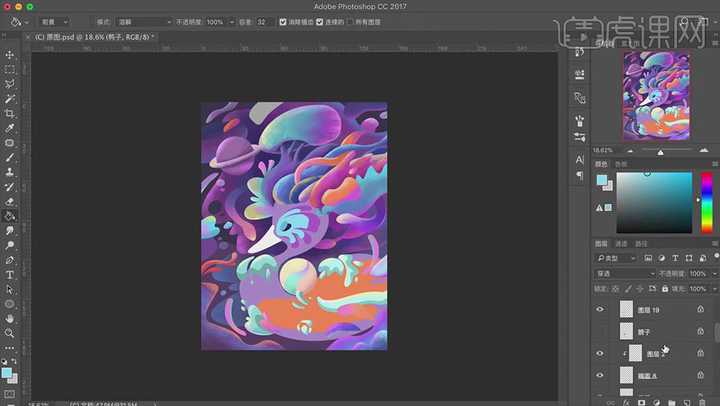Select the Magic Wand tool
Image resolution: width=720 pixels, height=406 pixels.
coord(9,99)
